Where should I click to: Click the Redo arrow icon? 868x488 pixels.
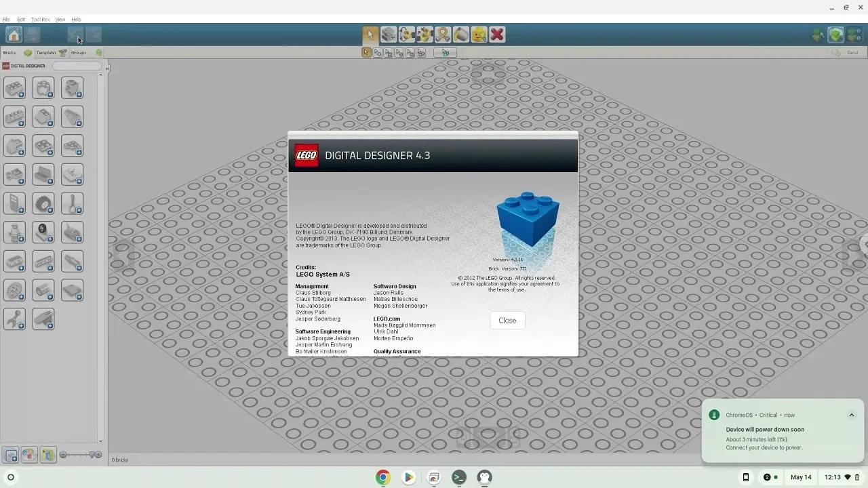pos(94,35)
